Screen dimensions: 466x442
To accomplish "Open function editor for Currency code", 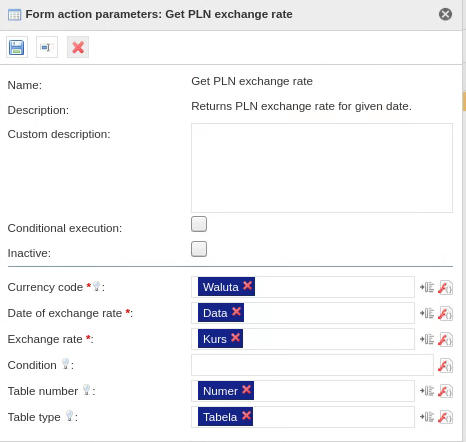I will [x=445, y=287].
